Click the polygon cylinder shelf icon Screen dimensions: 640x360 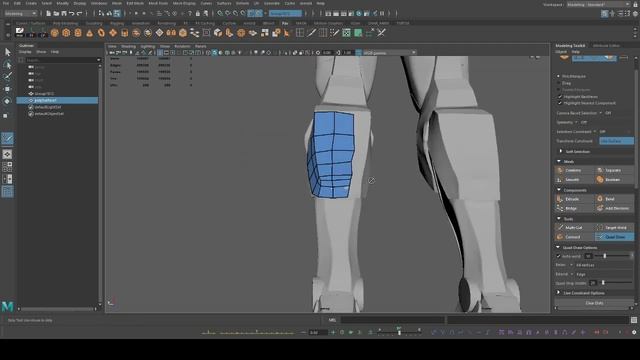[x=78, y=33]
